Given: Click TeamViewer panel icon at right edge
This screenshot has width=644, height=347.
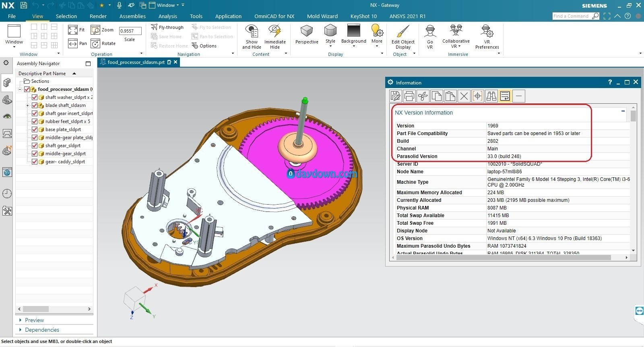Looking at the screenshot, I should click(639, 311).
